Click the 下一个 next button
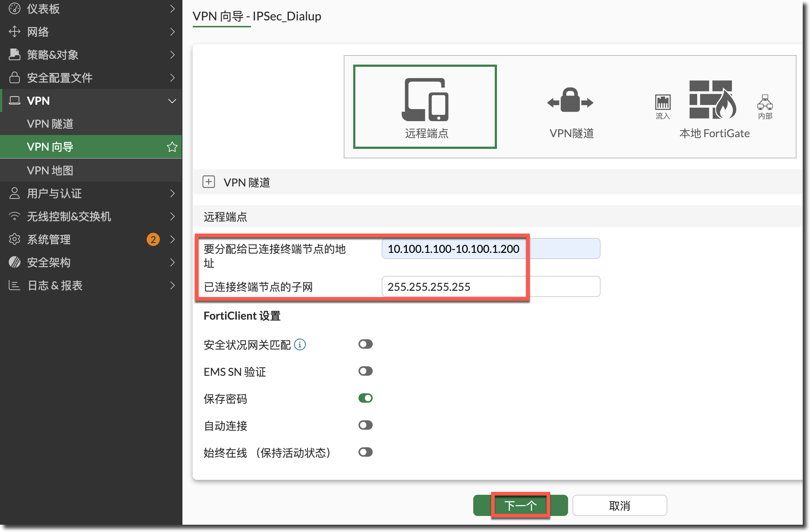The width and height of the screenshot is (810, 532). pyautogui.click(x=520, y=505)
